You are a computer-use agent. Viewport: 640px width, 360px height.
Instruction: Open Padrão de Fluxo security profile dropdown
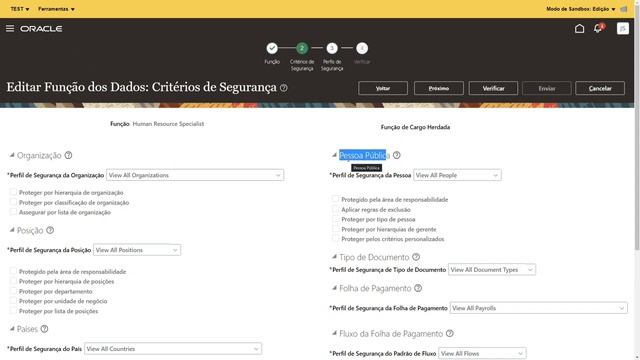(x=482, y=353)
